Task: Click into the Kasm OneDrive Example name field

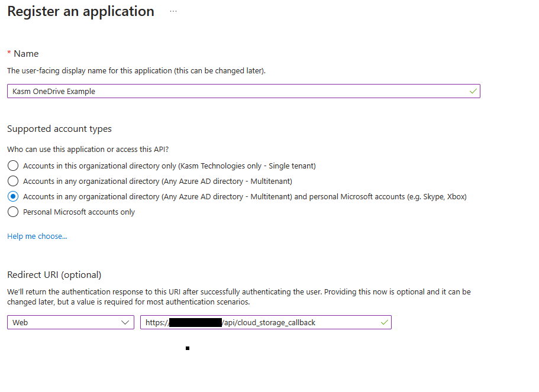Action: [x=237, y=91]
